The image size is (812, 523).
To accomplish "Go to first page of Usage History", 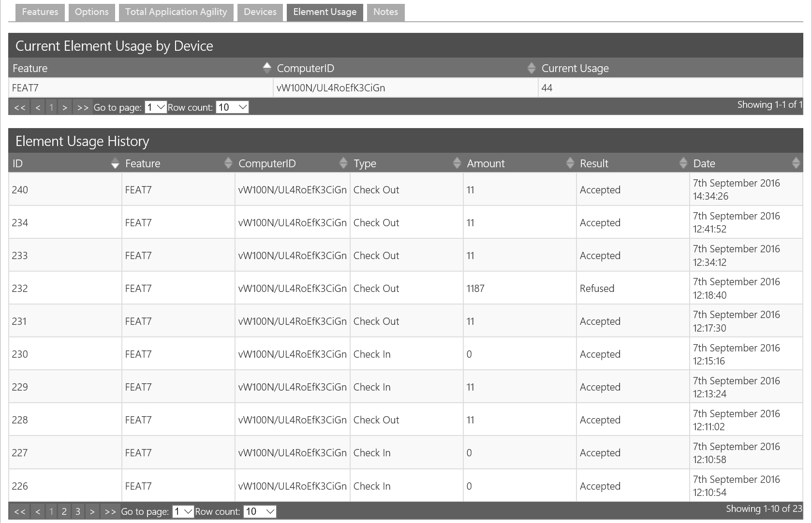I will 20,511.
